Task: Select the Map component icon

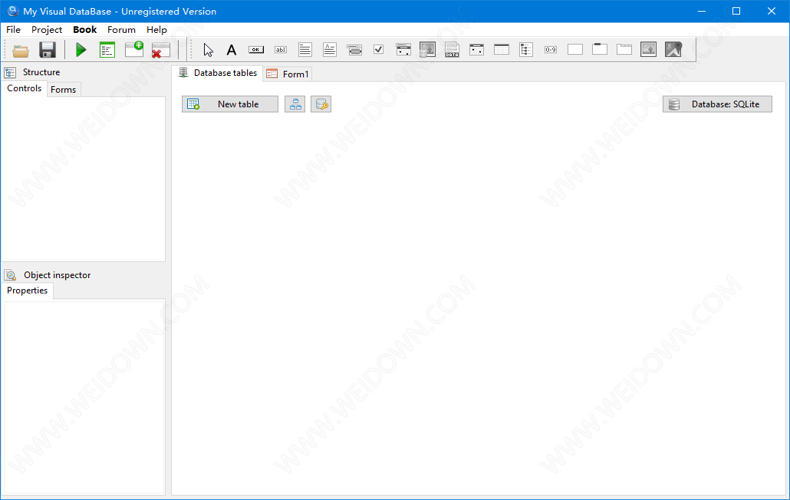Action: coord(673,49)
